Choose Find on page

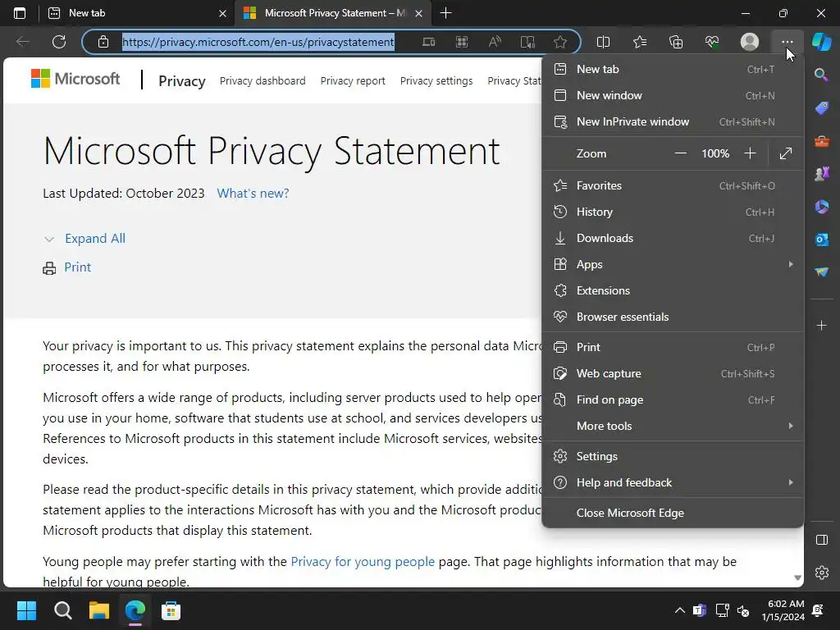[673, 399]
